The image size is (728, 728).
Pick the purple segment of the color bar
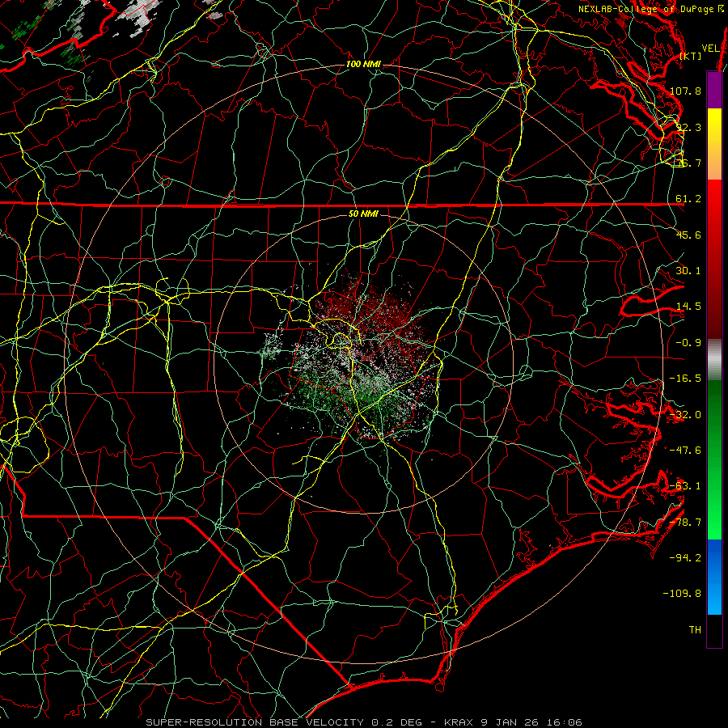[x=714, y=90]
